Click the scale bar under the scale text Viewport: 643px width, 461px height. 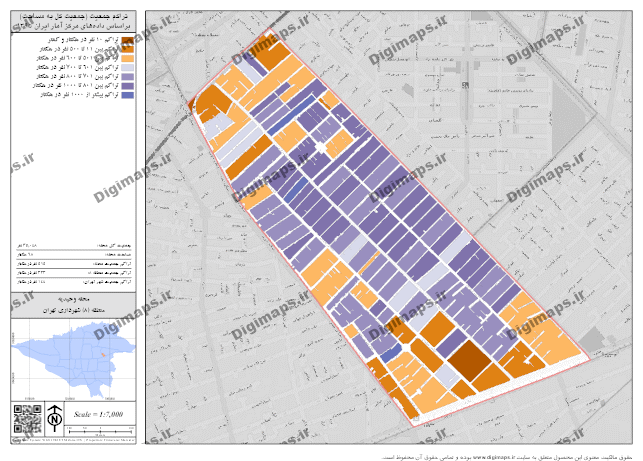tap(100, 430)
